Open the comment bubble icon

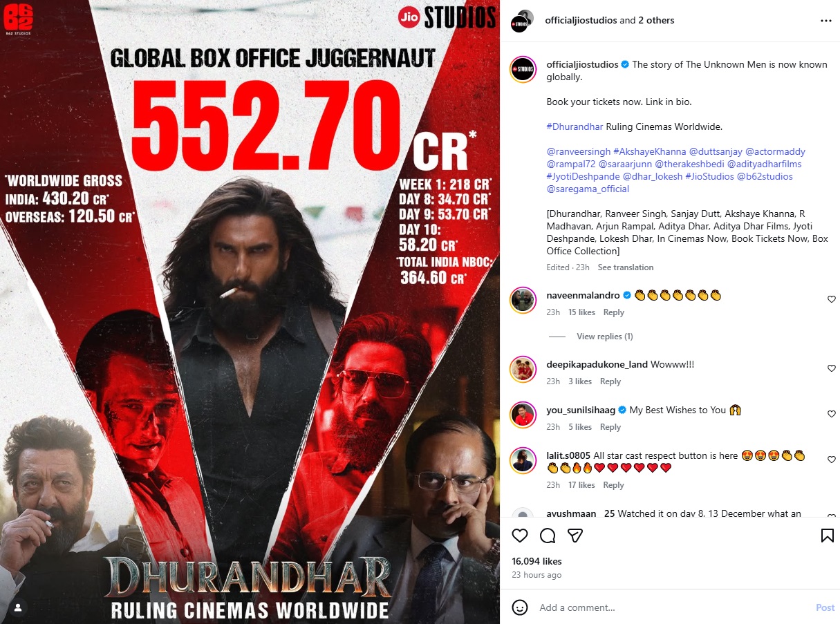[x=548, y=536]
